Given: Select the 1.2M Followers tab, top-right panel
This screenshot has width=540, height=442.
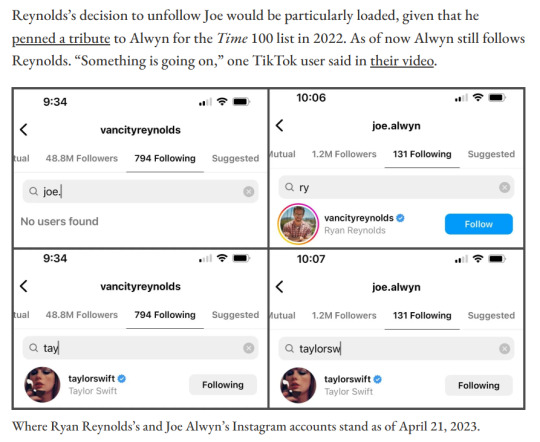Looking at the screenshot, I should coord(344,154).
